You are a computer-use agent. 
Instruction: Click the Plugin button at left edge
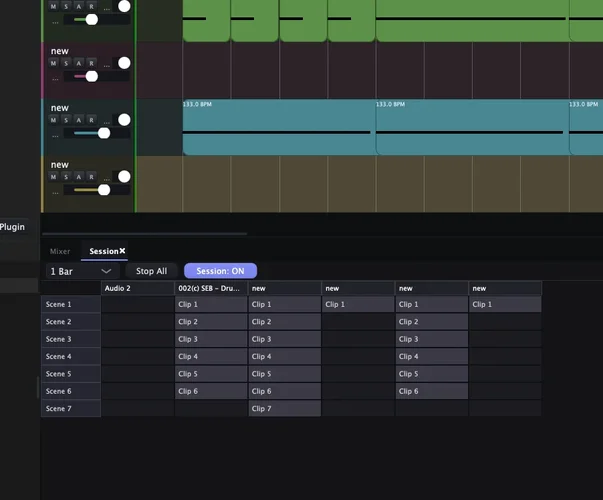coord(12,227)
